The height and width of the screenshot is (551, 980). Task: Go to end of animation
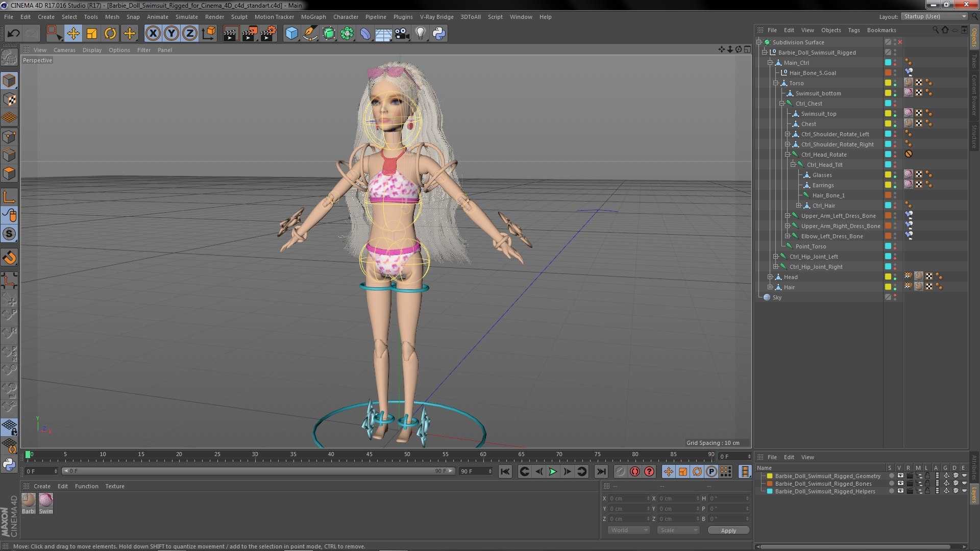click(601, 471)
